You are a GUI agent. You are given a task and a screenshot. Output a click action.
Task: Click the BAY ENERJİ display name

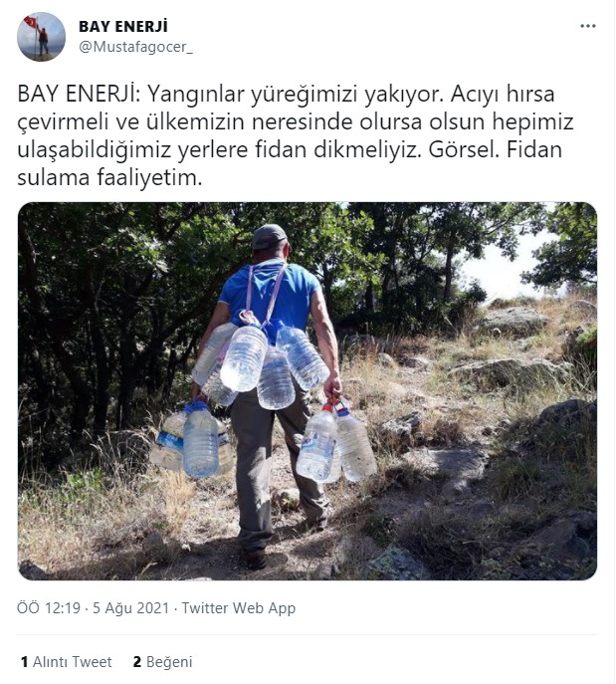123,27
